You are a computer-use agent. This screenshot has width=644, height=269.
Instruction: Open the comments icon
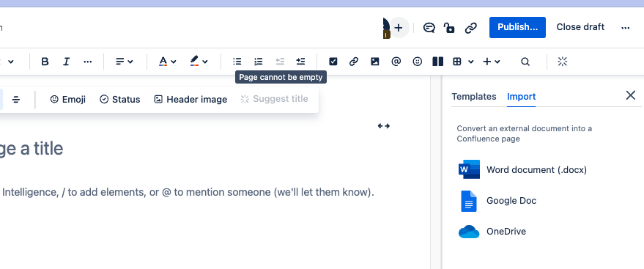click(x=429, y=28)
